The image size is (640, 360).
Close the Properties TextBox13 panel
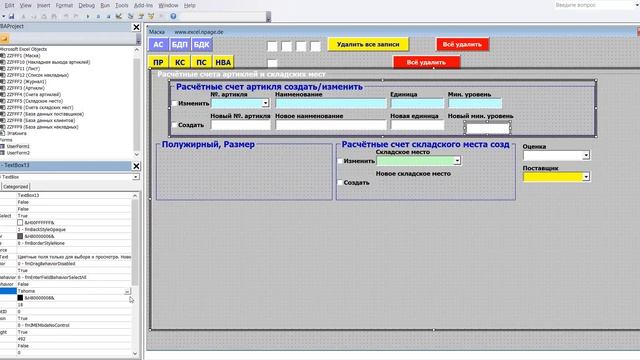point(136,166)
